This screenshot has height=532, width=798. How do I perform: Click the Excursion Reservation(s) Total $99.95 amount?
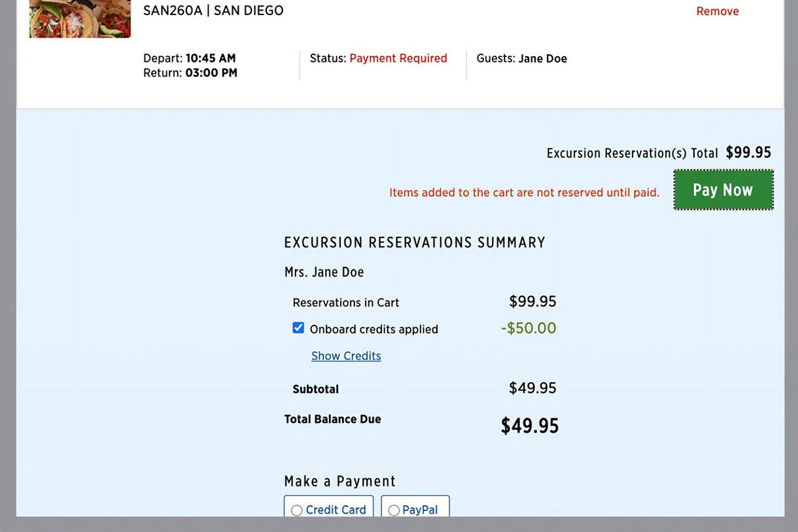(x=748, y=152)
